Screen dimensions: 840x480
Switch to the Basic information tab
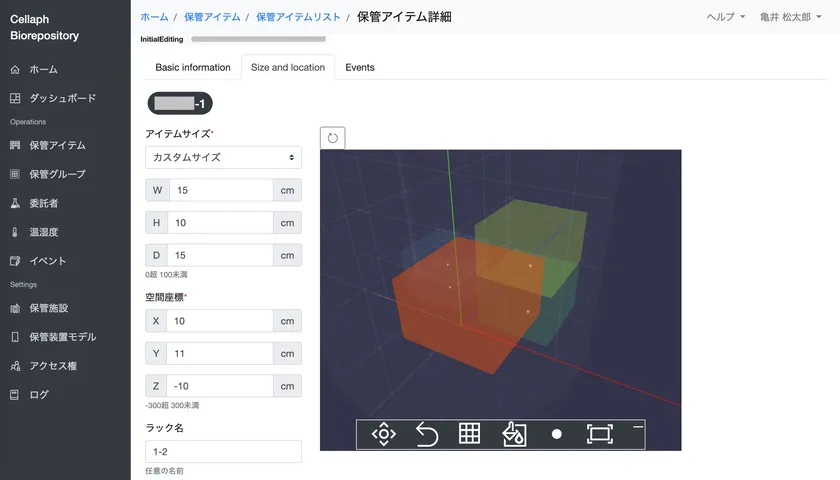[193, 68]
